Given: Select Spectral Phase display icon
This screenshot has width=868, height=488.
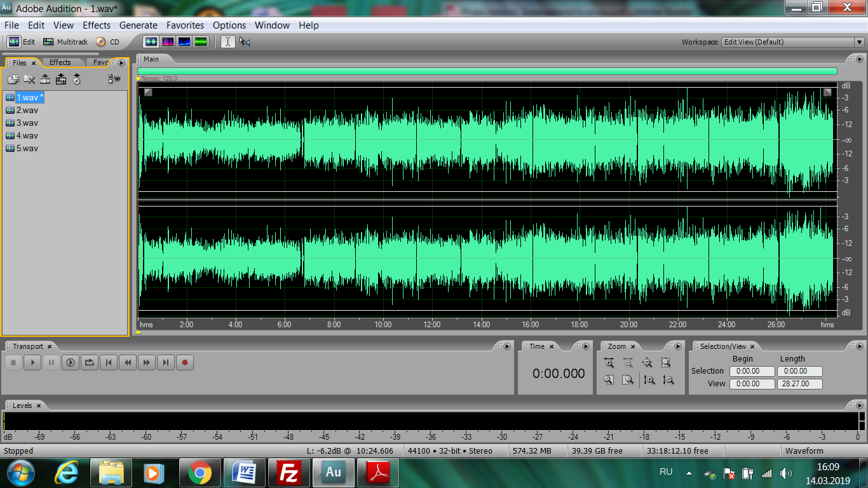Looking at the screenshot, I should [x=201, y=42].
